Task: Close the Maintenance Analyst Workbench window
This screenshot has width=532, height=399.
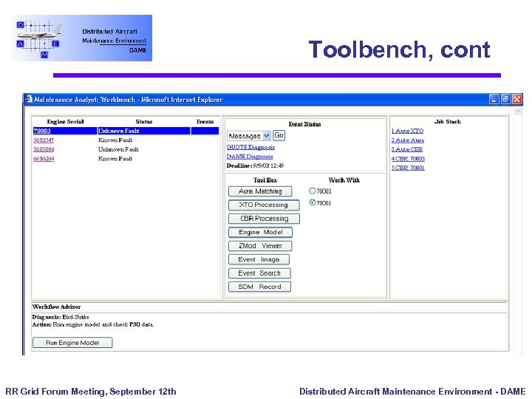Action: 517,99
